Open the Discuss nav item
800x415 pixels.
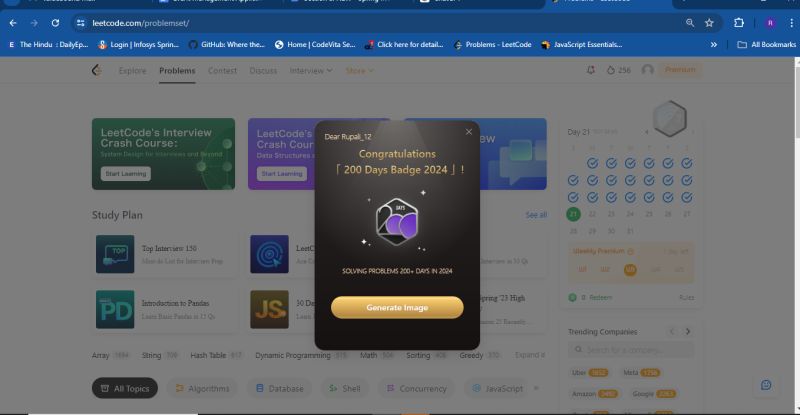tap(263, 70)
